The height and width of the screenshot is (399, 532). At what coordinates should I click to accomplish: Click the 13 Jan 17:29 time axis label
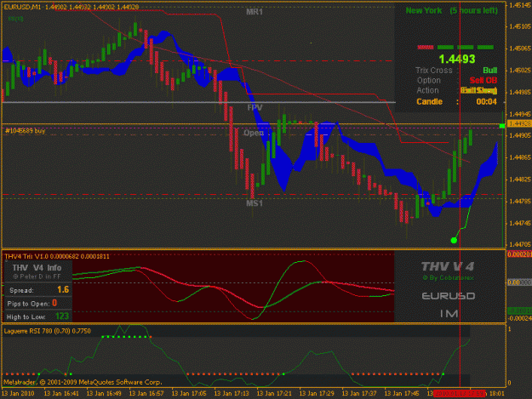coord(317,394)
